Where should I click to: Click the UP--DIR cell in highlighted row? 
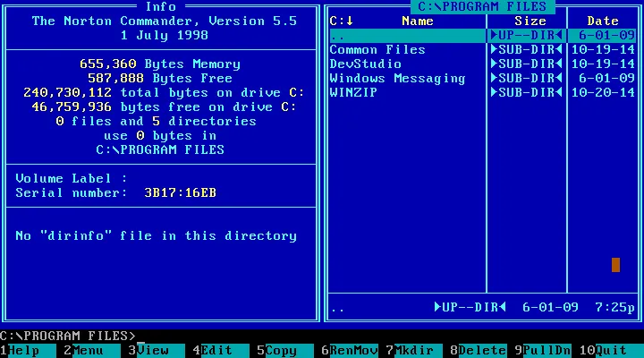coord(527,36)
